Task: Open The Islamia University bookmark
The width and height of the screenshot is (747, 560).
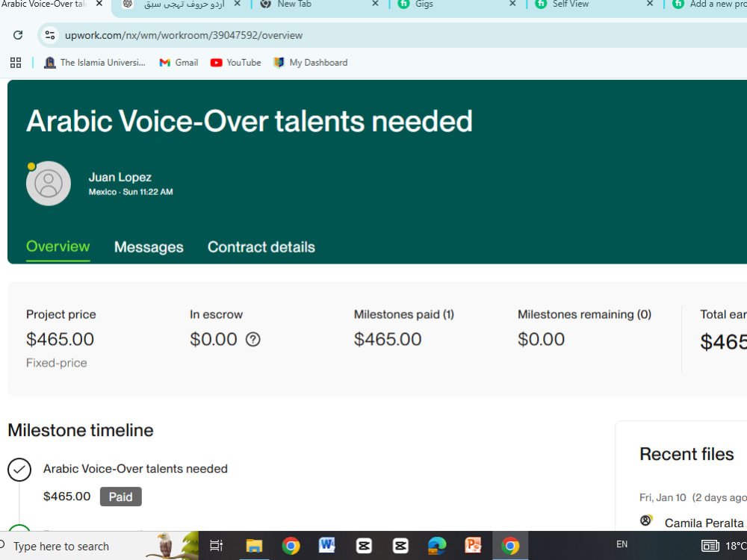Action: click(94, 63)
